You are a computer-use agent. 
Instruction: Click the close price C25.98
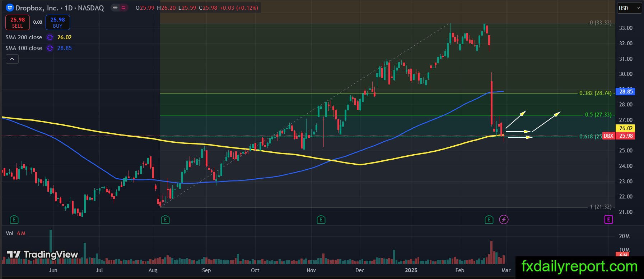tap(208, 8)
